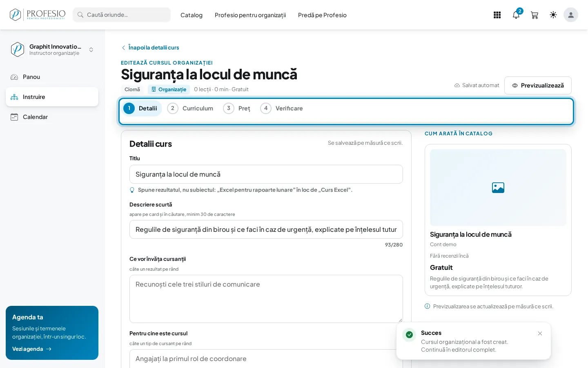
Task: Focus the Caută oriunde search box
Action: (122, 15)
